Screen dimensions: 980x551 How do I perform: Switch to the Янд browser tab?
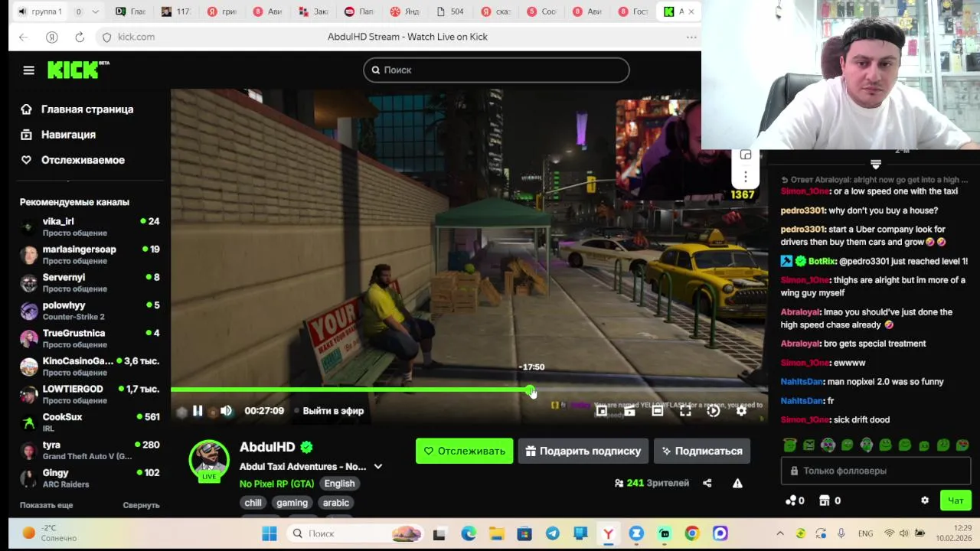click(x=405, y=11)
